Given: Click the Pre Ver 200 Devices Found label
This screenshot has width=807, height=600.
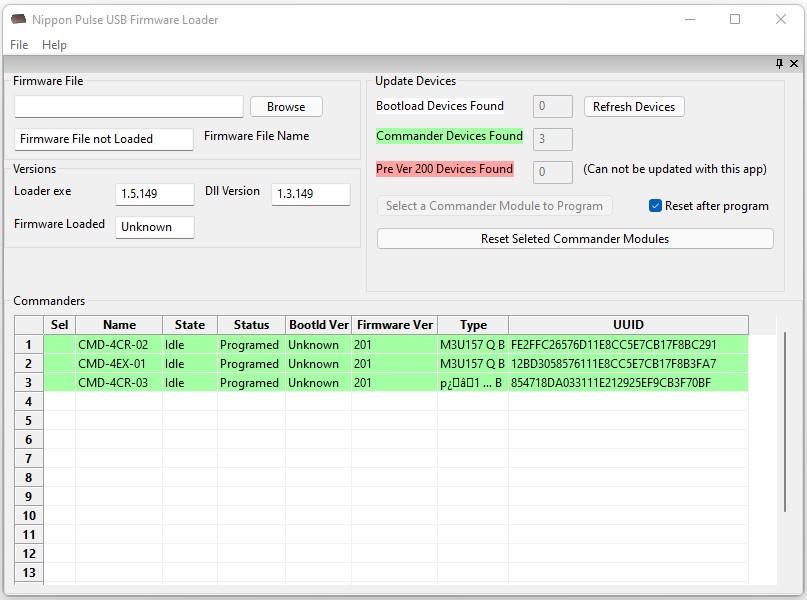Looking at the screenshot, I should (445, 169).
